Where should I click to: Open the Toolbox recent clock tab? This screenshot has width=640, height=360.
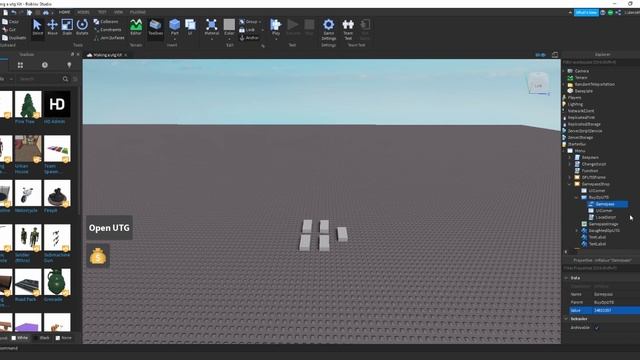(x=44, y=65)
